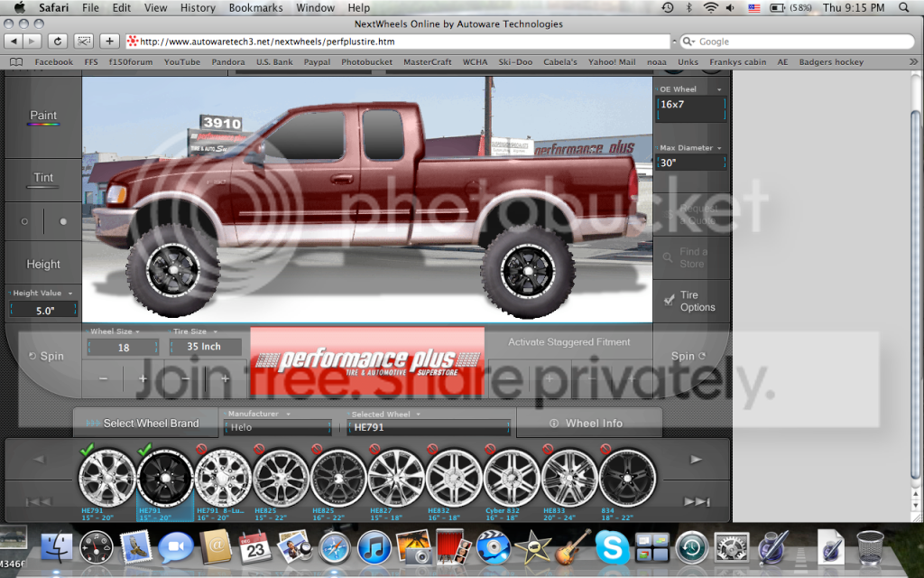Screen dimensions: 924x578
Task: Open GarageBand guitar icon in Dock
Action: [x=571, y=546]
